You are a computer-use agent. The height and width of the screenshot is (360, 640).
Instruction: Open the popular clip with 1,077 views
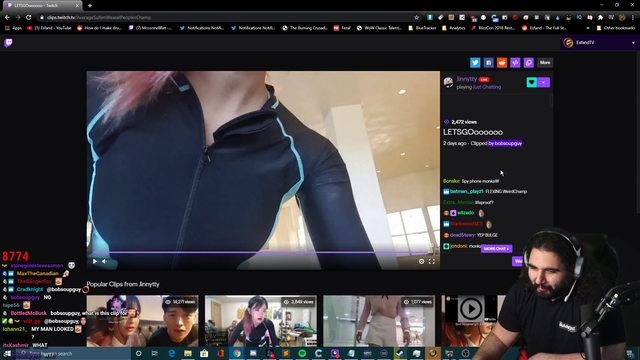pos(379,321)
